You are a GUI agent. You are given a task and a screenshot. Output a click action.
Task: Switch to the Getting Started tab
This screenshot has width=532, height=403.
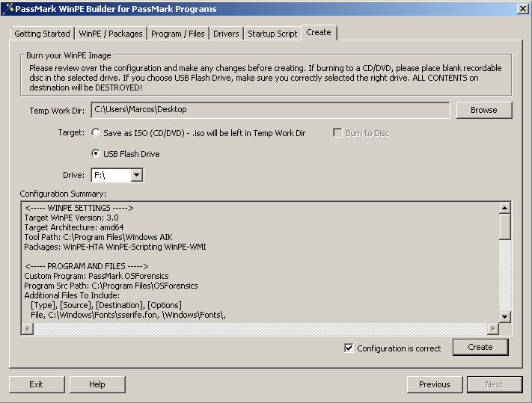[43, 34]
